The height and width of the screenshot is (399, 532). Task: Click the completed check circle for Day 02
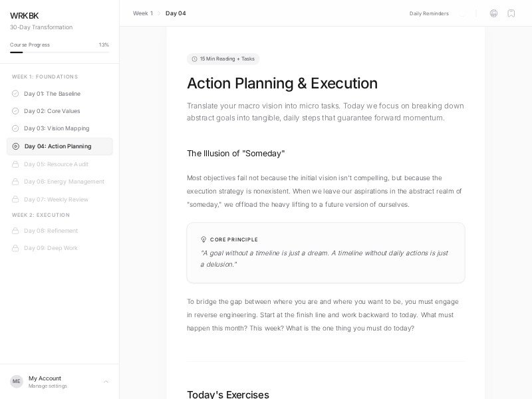(15, 111)
